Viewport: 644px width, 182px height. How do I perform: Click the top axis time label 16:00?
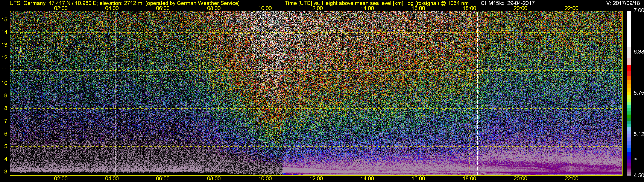point(418,8)
